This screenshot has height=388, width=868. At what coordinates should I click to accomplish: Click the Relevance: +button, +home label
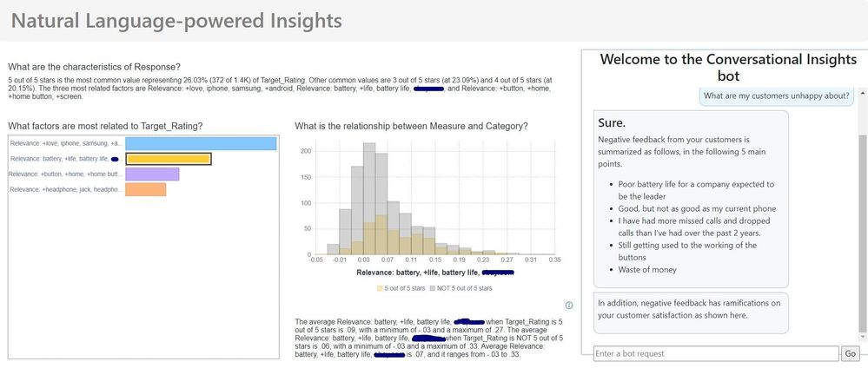[66, 174]
